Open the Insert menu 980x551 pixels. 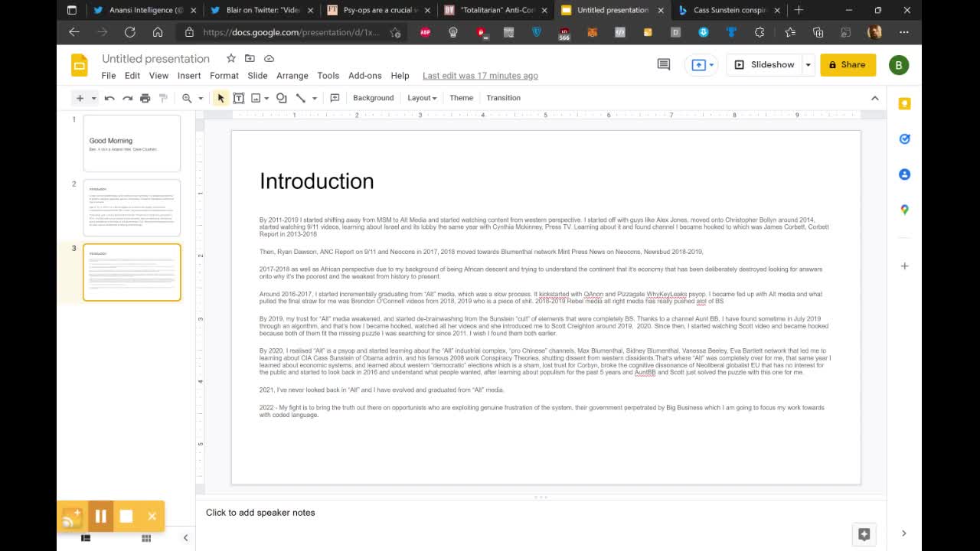coord(189,76)
